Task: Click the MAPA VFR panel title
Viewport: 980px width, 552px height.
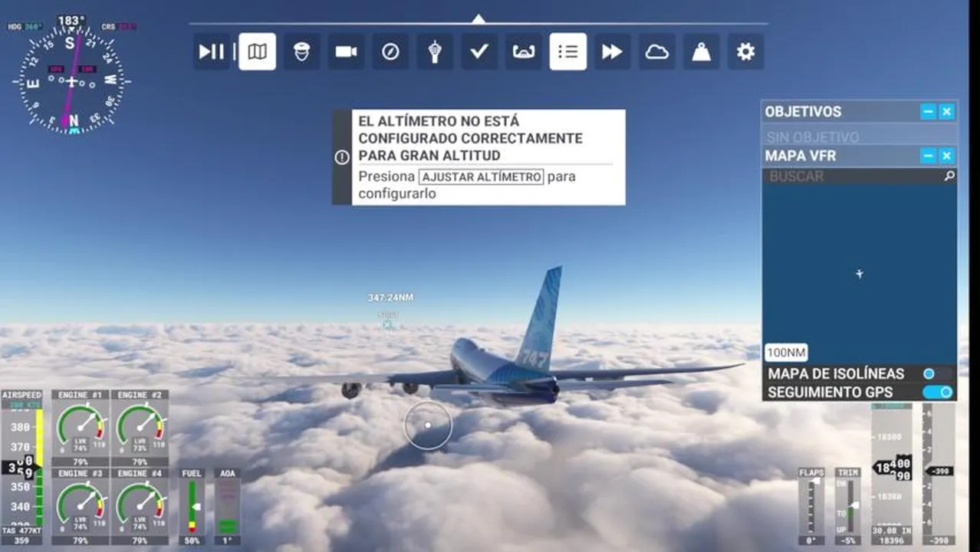Action: coord(801,156)
